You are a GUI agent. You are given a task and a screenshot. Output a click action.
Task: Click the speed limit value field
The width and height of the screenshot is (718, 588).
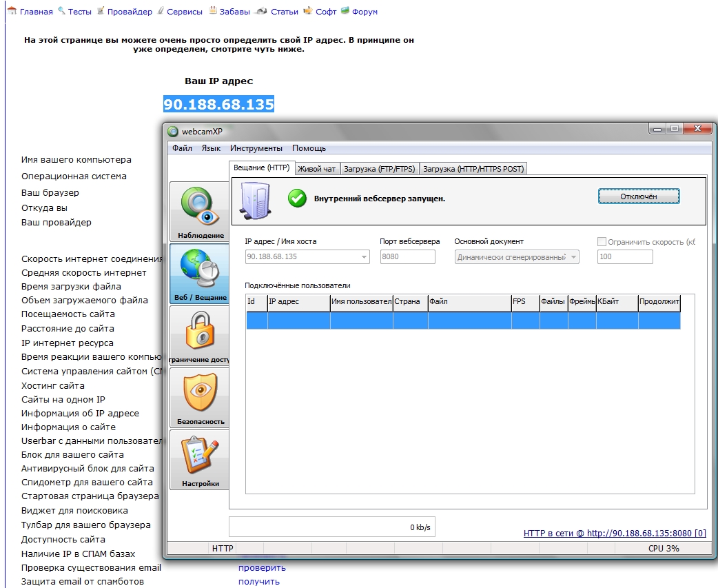pos(625,257)
